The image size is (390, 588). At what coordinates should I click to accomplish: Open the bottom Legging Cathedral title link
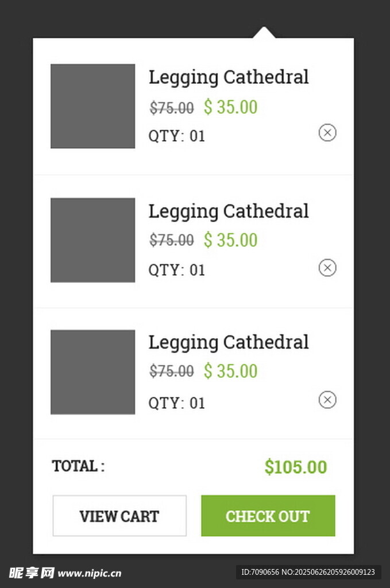coord(229,342)
